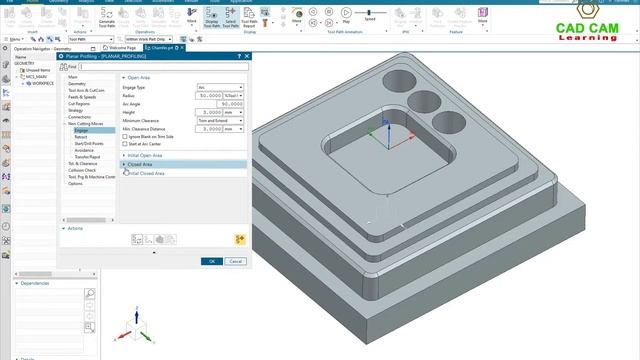Collapse the Actions section in dialog

[x=64, y=229]
